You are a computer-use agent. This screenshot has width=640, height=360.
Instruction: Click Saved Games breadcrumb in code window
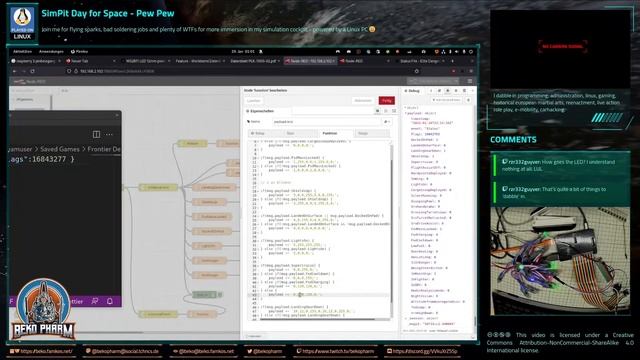(60, 149)
